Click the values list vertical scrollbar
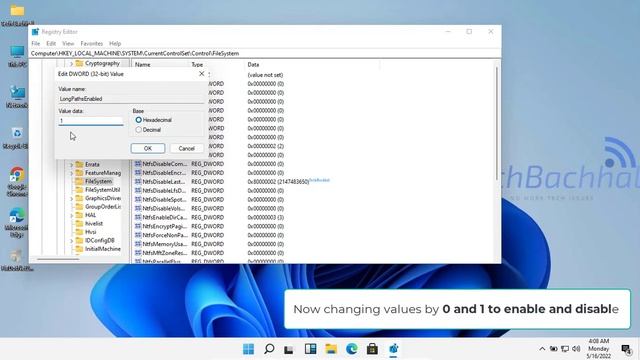Screen dimensions: 640x360 coord(497,122)
